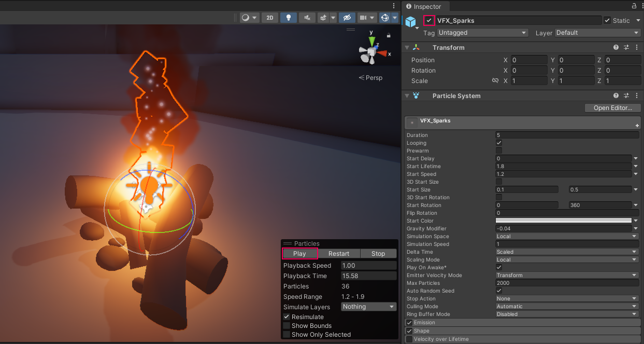Open the Tag dropdown showing Untagged

pos(482,33)
